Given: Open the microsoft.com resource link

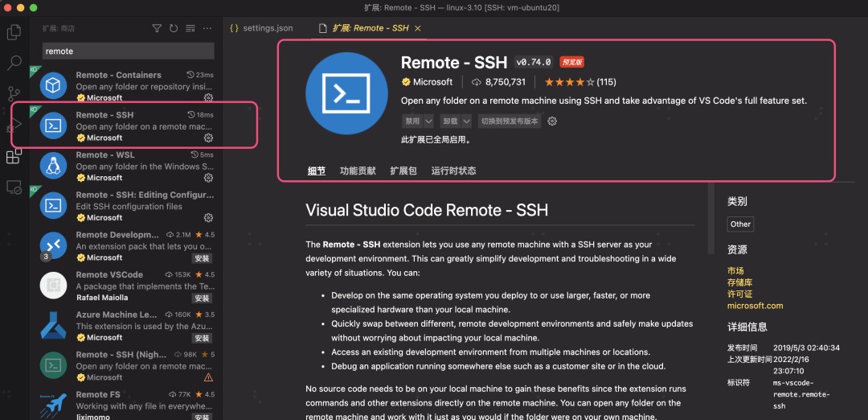Looking at the screenshot, I should (x=755, y=306).
